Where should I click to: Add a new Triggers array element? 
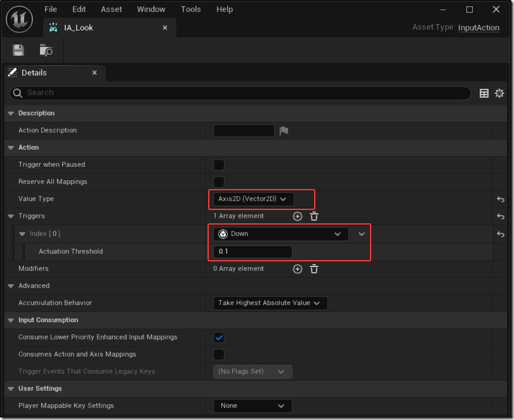[298, 216]
